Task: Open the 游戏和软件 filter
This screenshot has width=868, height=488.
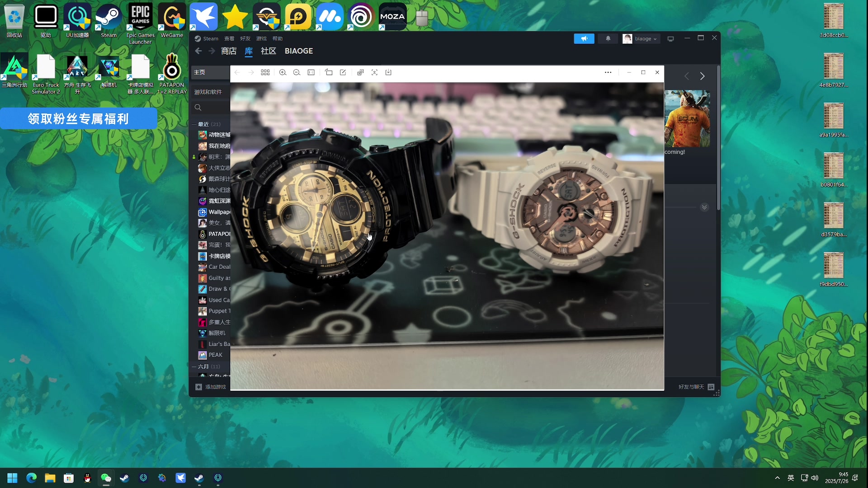Action: click(211, 92)
